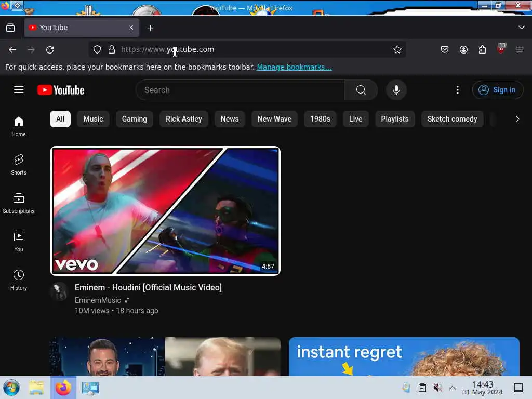Show hidden system tray icons chevron
This screenshot has height=399, width=532.
pos(453,388)
